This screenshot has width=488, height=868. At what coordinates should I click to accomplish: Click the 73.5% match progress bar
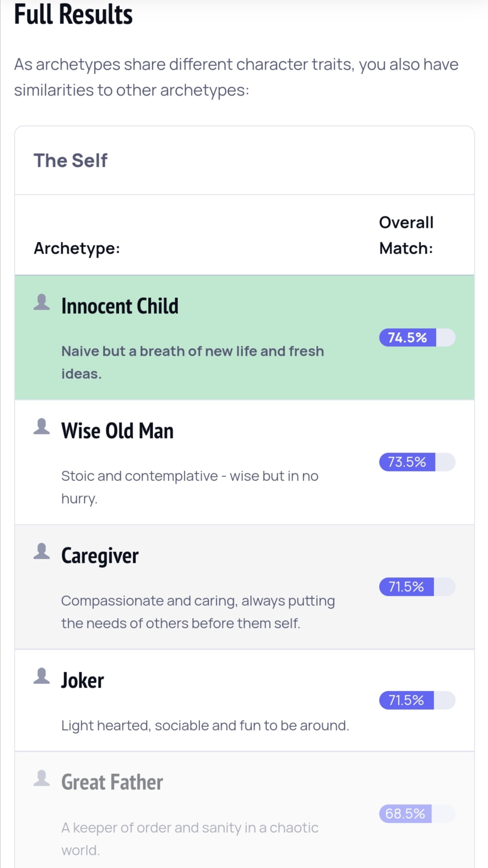(417, 462)
